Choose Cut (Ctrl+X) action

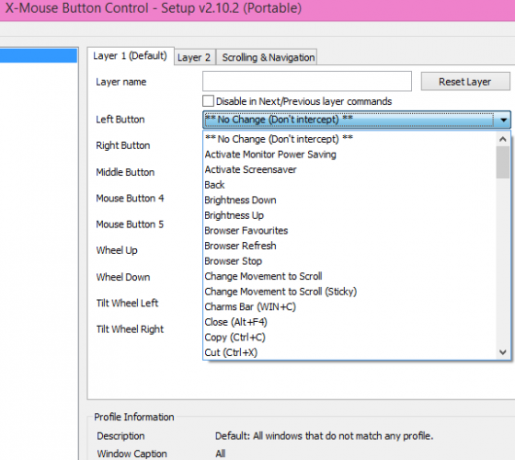click(x=350, y=352)
